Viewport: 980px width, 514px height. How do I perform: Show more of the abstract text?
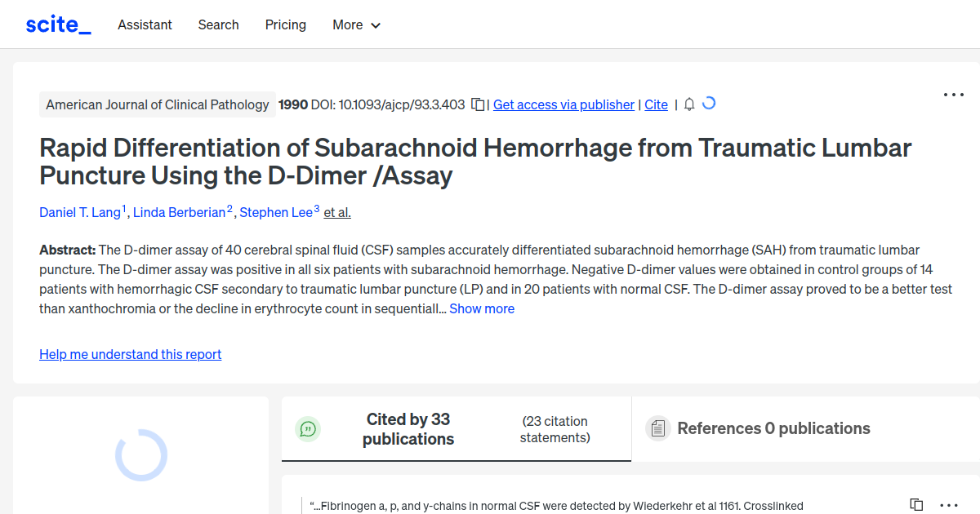(x=482, y=308)
